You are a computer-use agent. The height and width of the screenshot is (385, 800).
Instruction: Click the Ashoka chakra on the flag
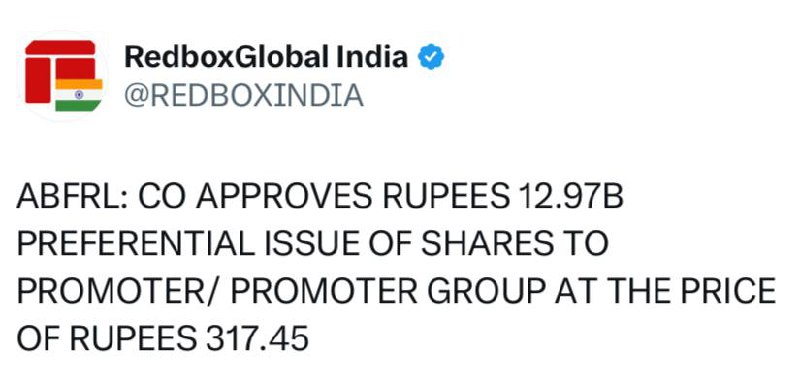tap(79, 95)
